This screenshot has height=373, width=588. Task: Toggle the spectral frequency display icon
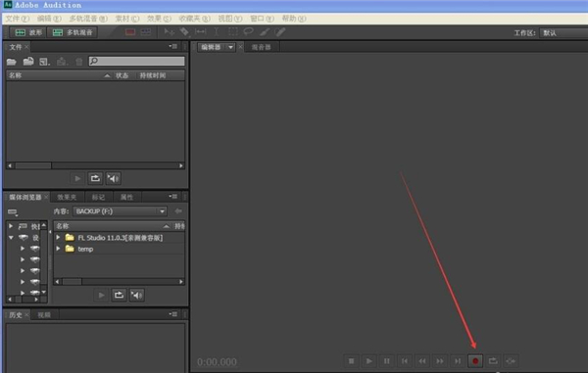[x=130, y=32]
